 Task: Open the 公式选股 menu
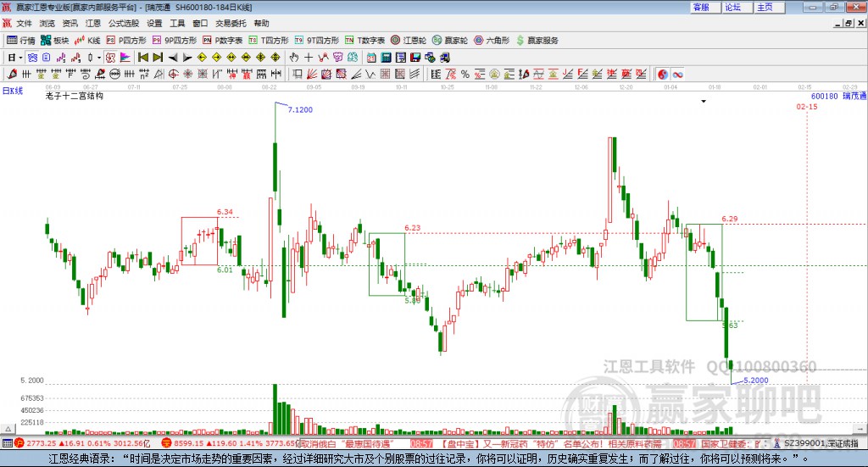click(x=124, y=23)
